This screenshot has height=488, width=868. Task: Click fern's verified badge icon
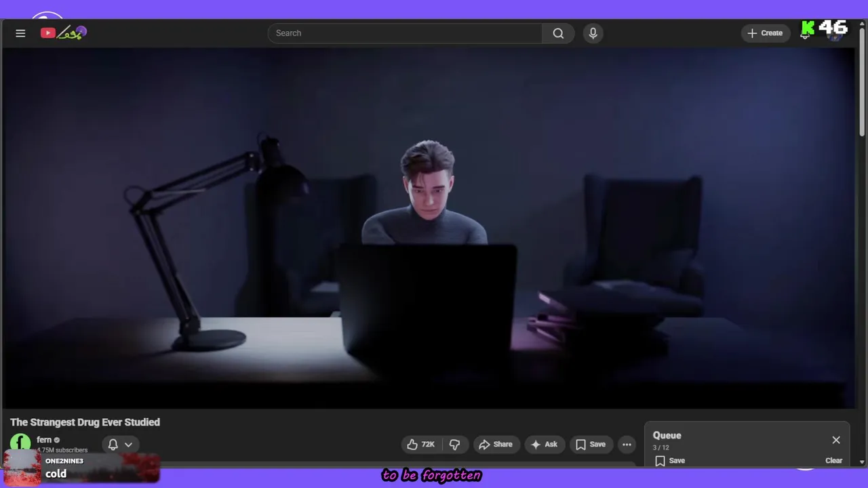coord(57,441)
